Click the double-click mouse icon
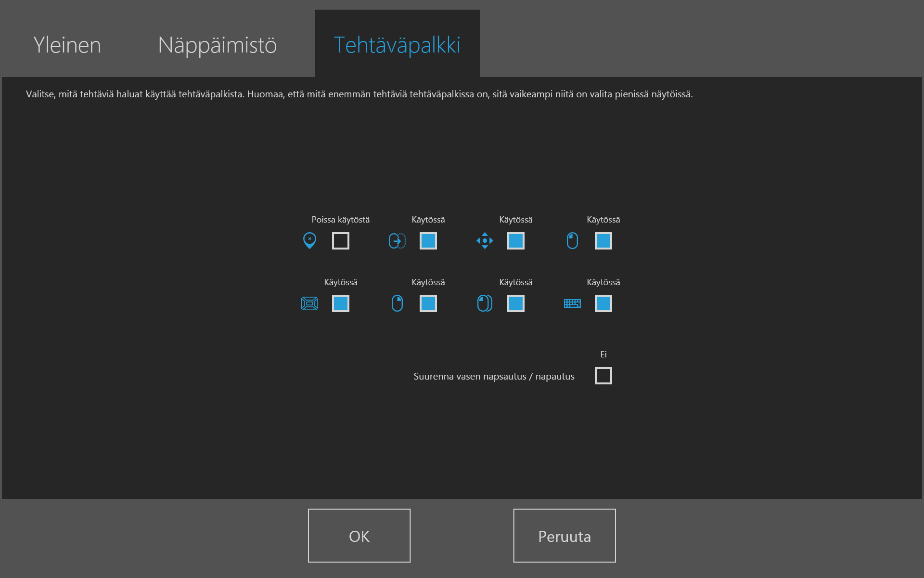The image size is (924, 578). coord(485,303)
